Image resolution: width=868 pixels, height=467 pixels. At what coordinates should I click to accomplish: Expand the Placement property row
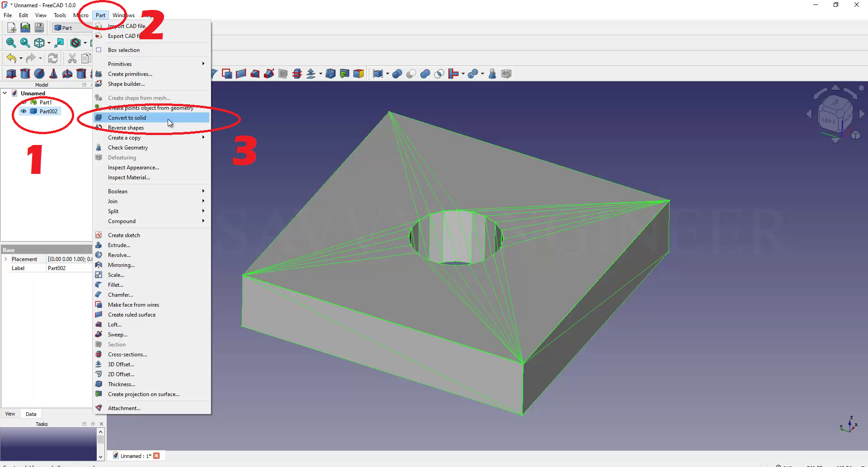[x=5, y=259]
